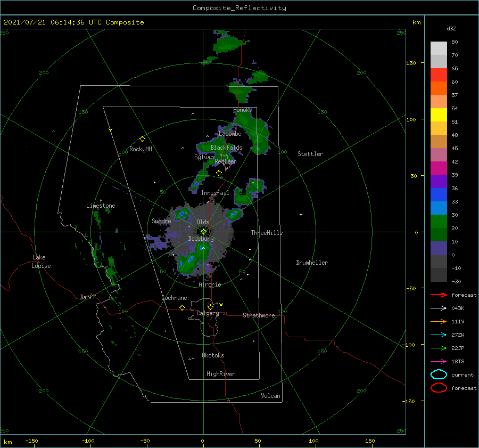The width and height of the screenshot is (479, 448).
Task: Select the cyan current ellipse symbol
Action: coord(439,374)
